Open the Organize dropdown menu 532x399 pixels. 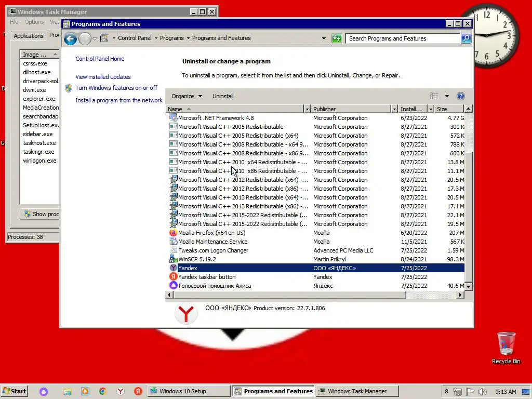click(x=187, y=96)
